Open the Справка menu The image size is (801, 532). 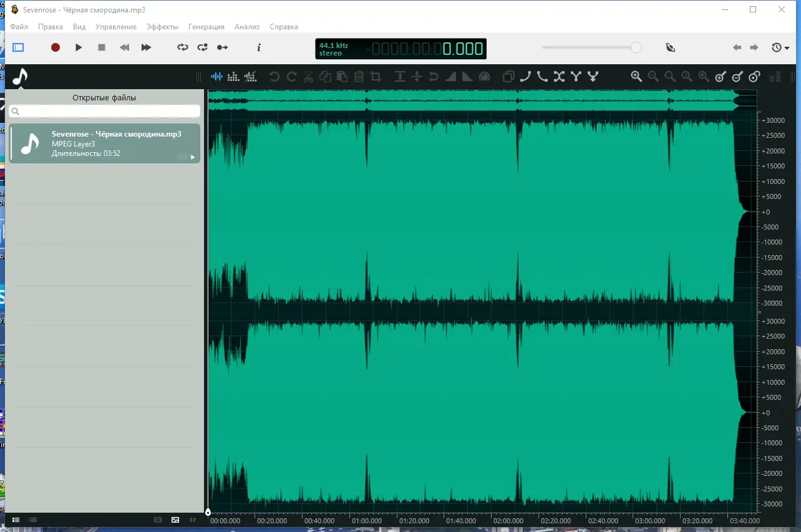coord(284,27)
